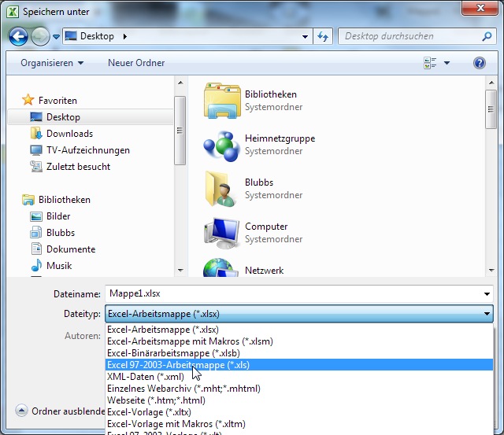Choose Excel-Vorlage (*.xltx) option
Viewport: 504px width, 435px height.
(299, 412)
